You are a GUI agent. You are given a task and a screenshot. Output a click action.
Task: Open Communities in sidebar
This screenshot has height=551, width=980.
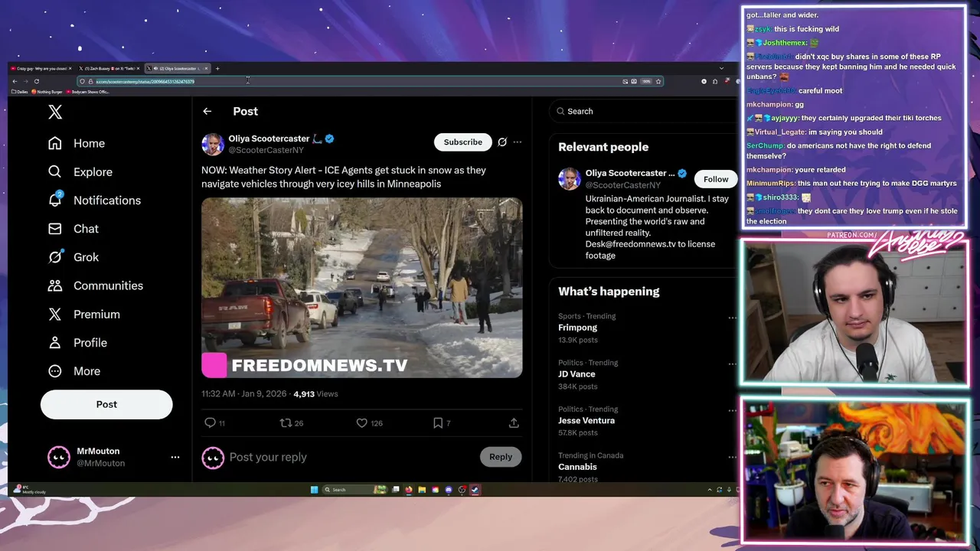(96, 285)
